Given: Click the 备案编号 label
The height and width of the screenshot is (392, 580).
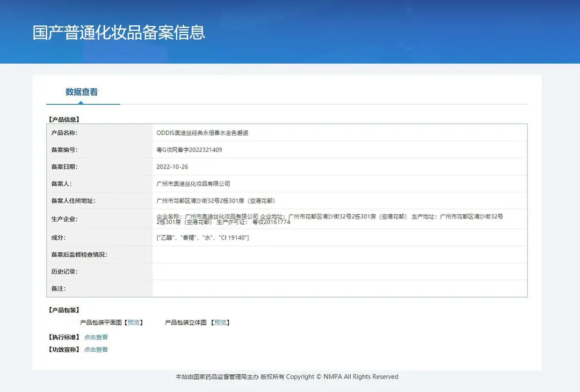Looking at the screenshot, I should click(64, 150).
